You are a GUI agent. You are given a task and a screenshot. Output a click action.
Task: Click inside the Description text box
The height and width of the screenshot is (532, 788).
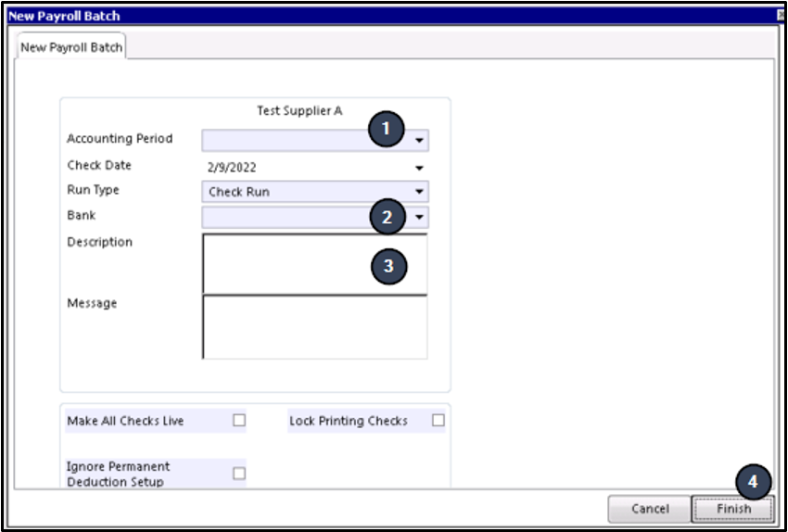[315, 263]
